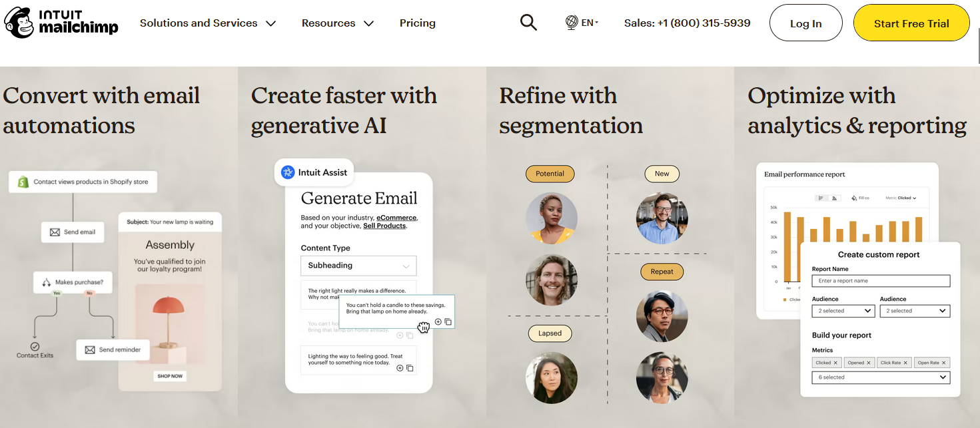The height and width of the screenshot is (428, 980).
Task: Click the plus icon on the candle savings suggestion
Action: 438,321
